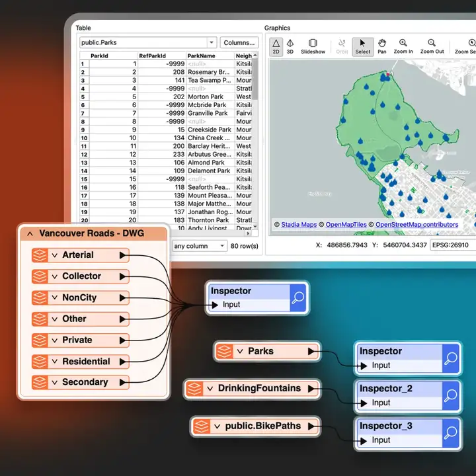The width and height of the screenshot is (476, 476).
Task: Click the Collector feature type layer icon
Action: [40, 276]
